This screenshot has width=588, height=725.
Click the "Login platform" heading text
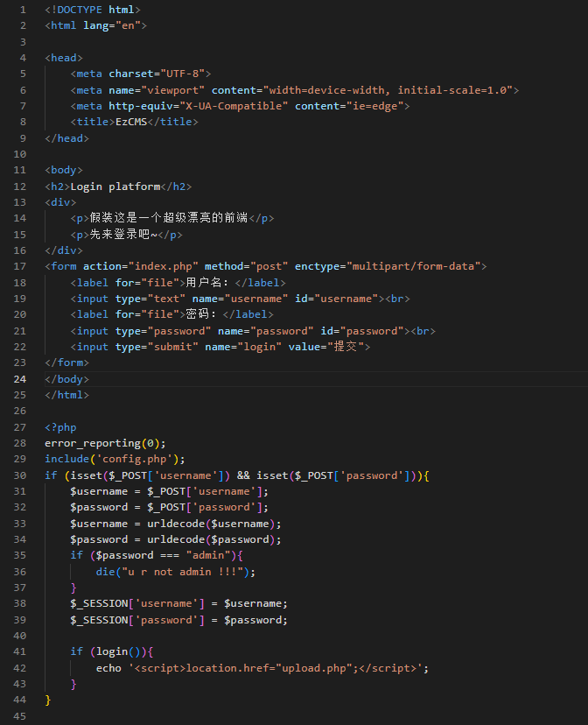[x=115, y=187]
